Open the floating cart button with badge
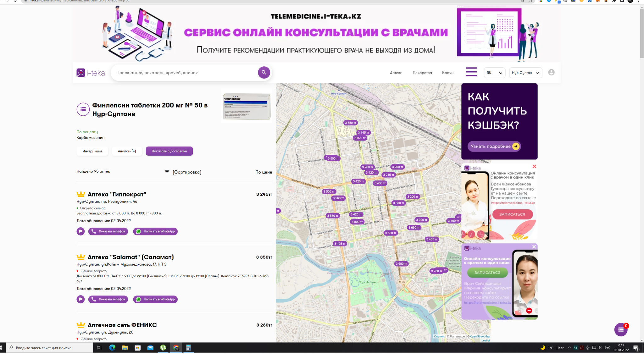This screenshot has width=644, height=354. (x=621, y=329)
